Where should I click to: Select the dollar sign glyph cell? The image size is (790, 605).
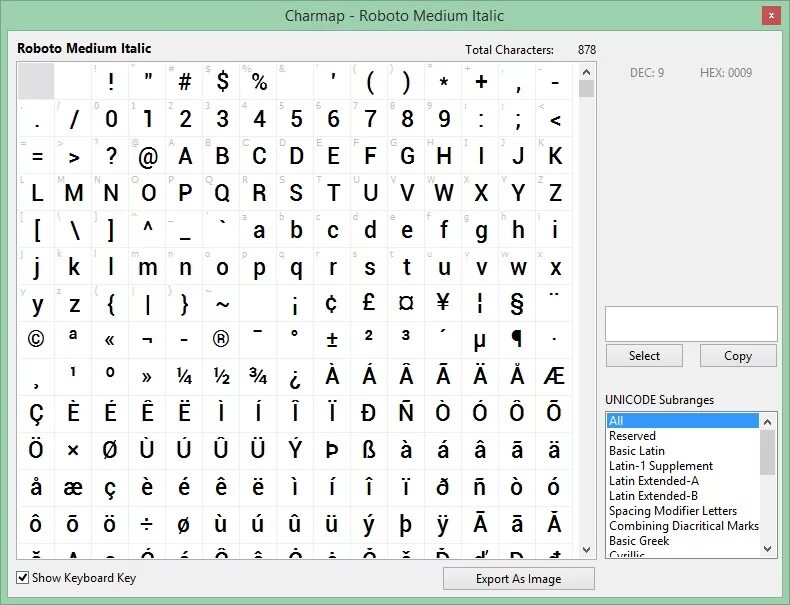(222, 81)
